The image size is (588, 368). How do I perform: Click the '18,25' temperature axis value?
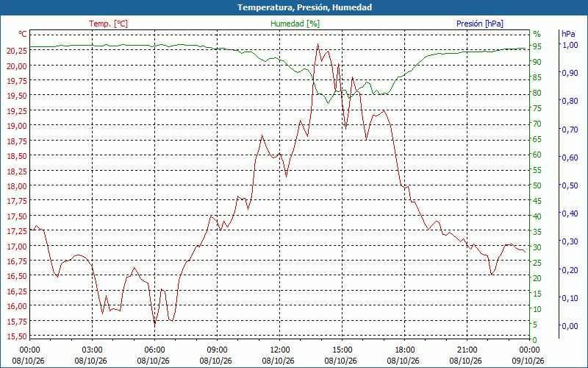pyautogui.click(x=17, y=171)
